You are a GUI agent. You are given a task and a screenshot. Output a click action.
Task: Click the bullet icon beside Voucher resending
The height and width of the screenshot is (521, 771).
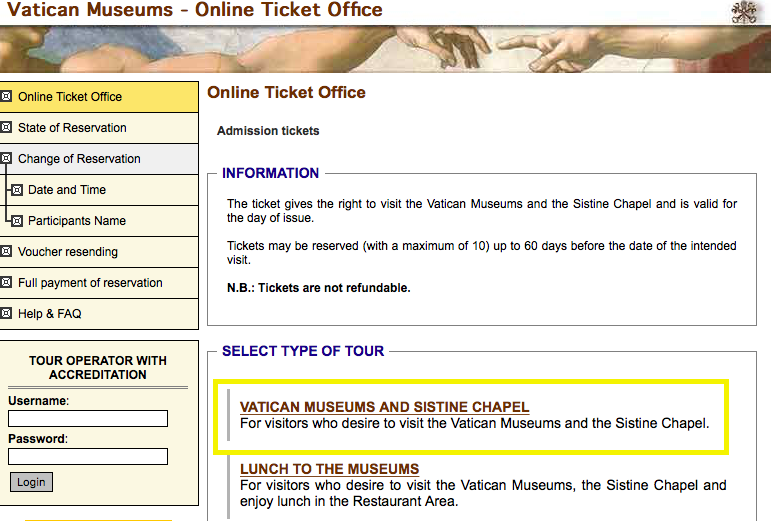click(x=6, y=252)
